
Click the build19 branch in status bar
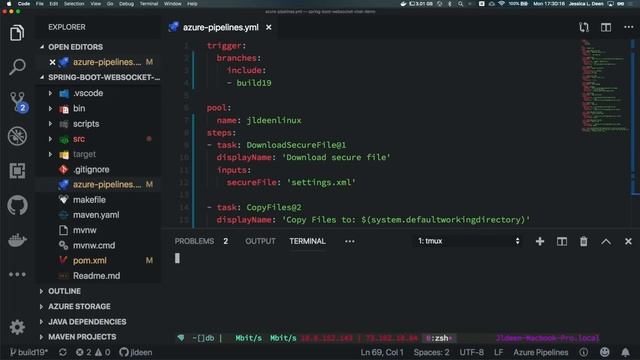click(29, 352)
